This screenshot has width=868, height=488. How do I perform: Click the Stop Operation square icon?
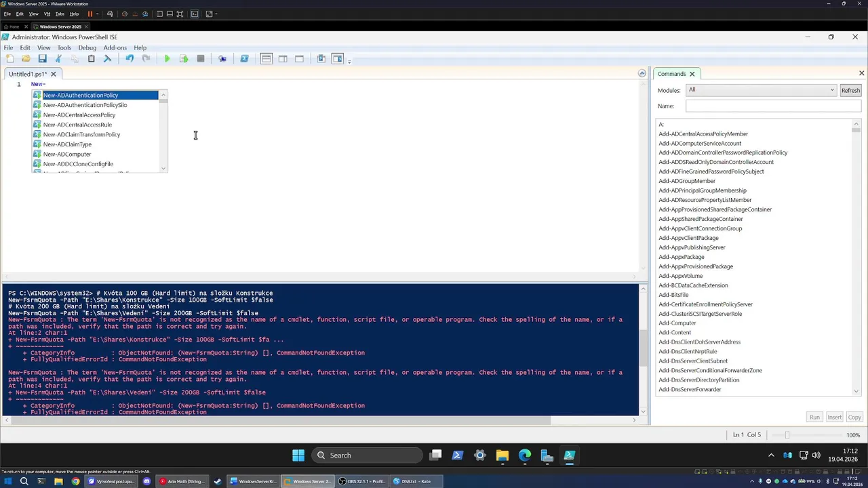(201, 59)
